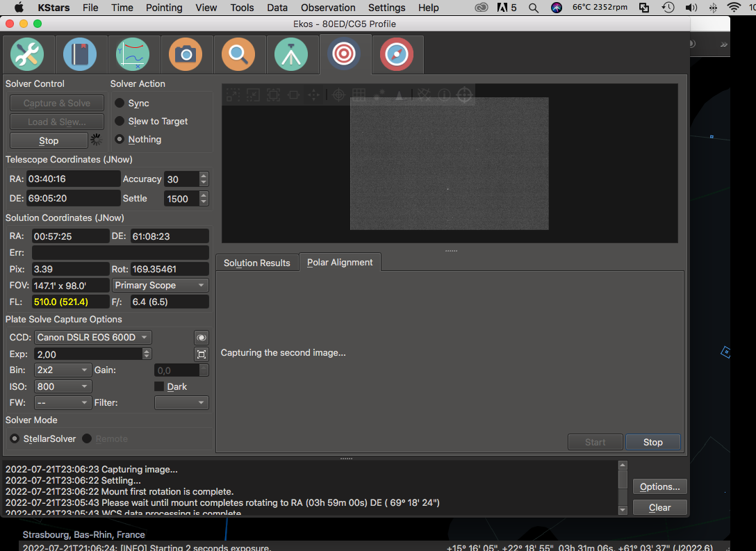Click the zoom-out icon in image viewer toolbar
The height and width of the screenshot is (551, 756).
(253, 95)
